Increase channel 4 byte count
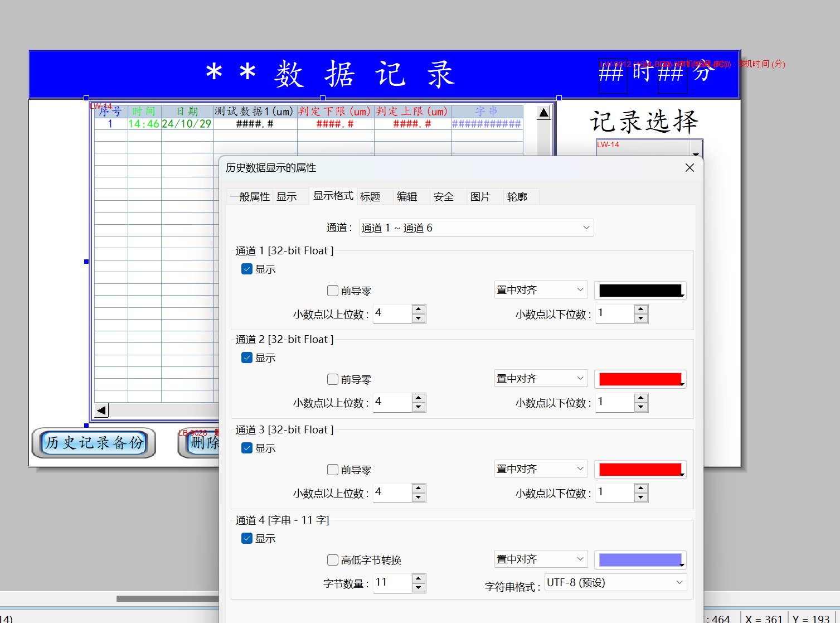Viewport: 840px width, 623px height. [419, 578]
